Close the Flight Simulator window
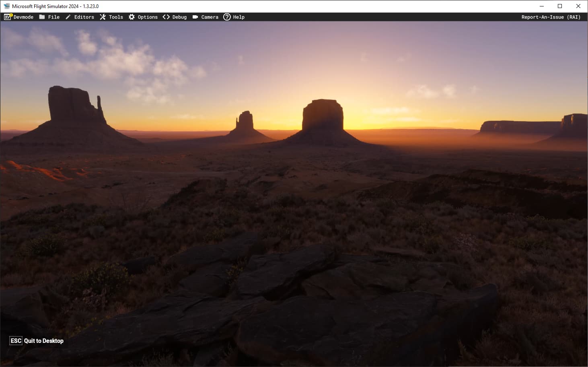 coord(578,6)
